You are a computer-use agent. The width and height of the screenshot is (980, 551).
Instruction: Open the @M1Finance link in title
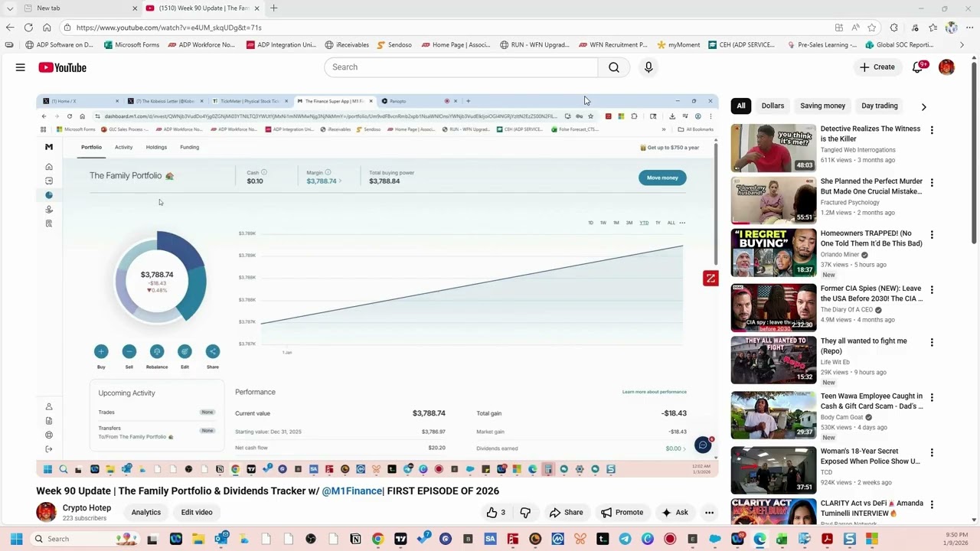pyautogui.click(x=352, y=491)
